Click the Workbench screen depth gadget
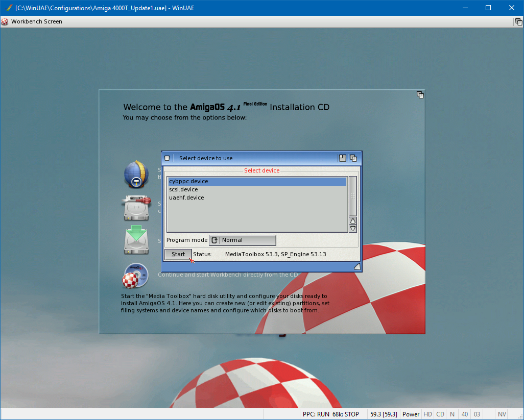 (x=518, y=21)
